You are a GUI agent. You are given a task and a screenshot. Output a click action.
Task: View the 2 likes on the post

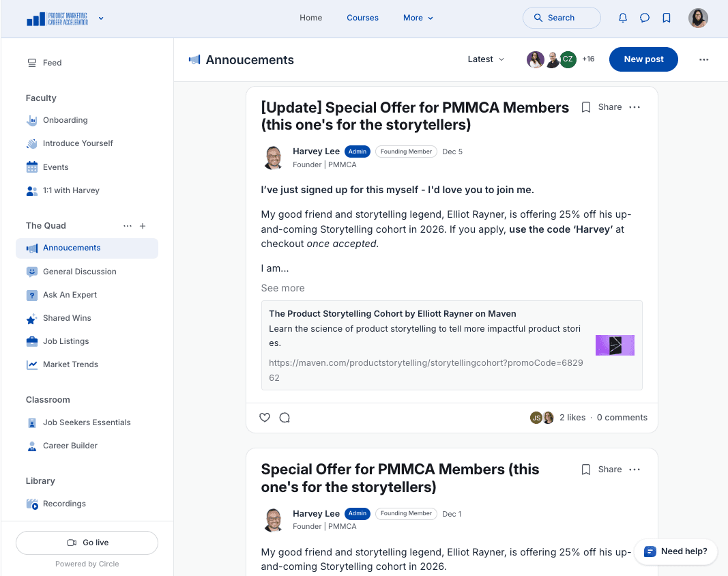click(x=572, y=418)
